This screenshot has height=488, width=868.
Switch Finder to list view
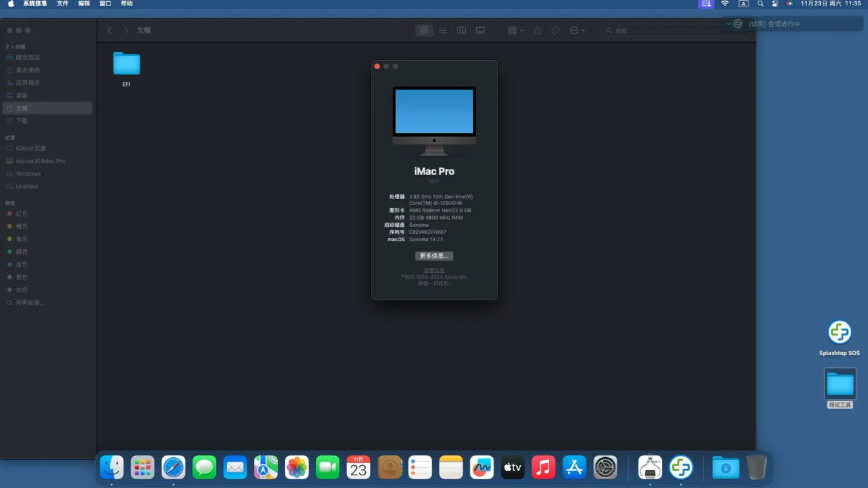coord(443,30)
